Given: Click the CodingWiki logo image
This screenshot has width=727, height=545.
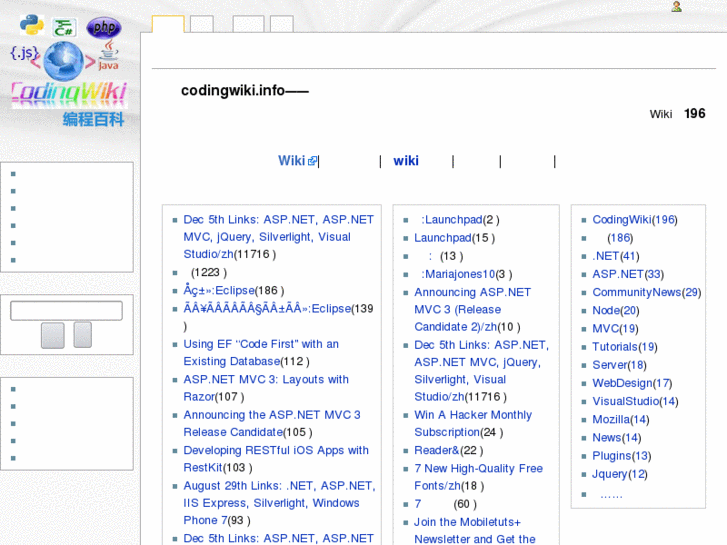Looking at the screenshot, I should click(x=68, y=70).
